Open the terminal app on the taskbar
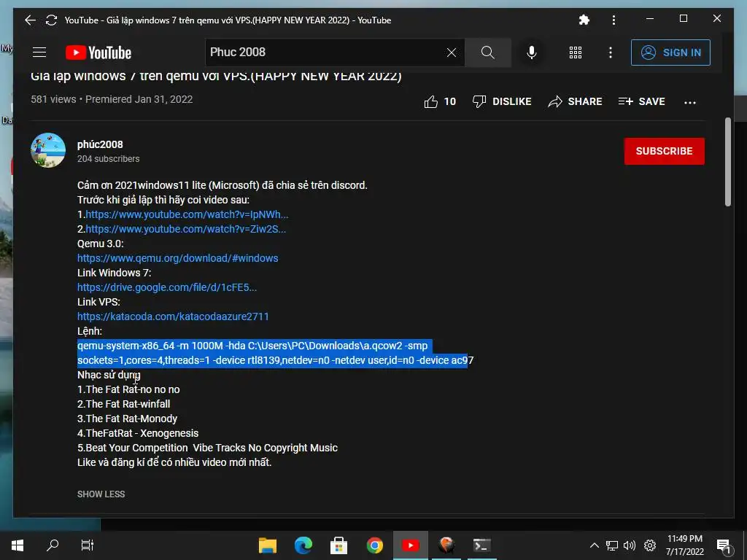 (x=481, y=545)
